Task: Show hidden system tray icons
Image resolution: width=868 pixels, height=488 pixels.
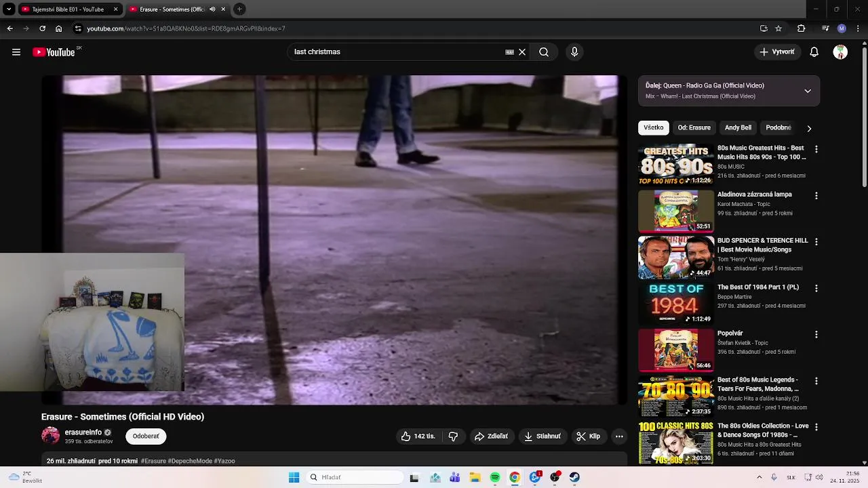Action: pos(759,477)
